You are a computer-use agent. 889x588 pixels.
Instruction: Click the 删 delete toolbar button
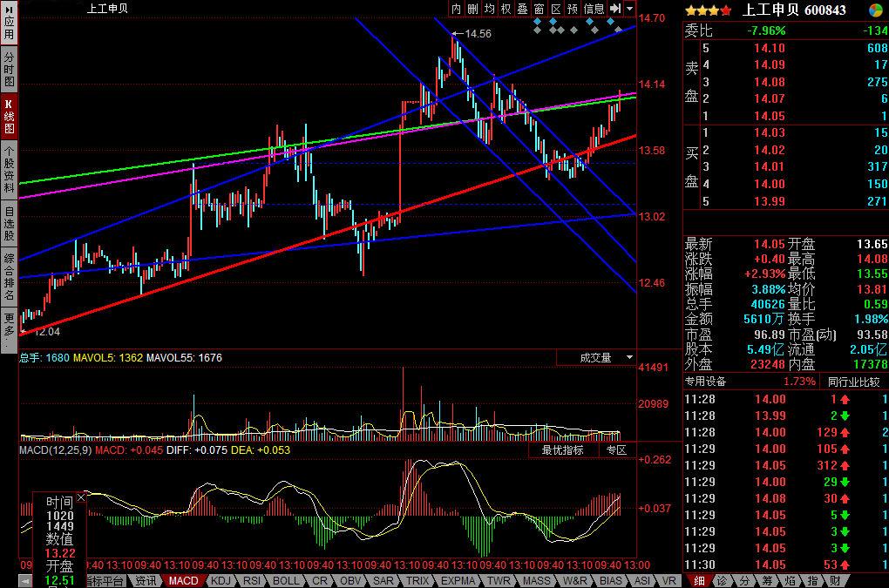click(x=473, y=9)
